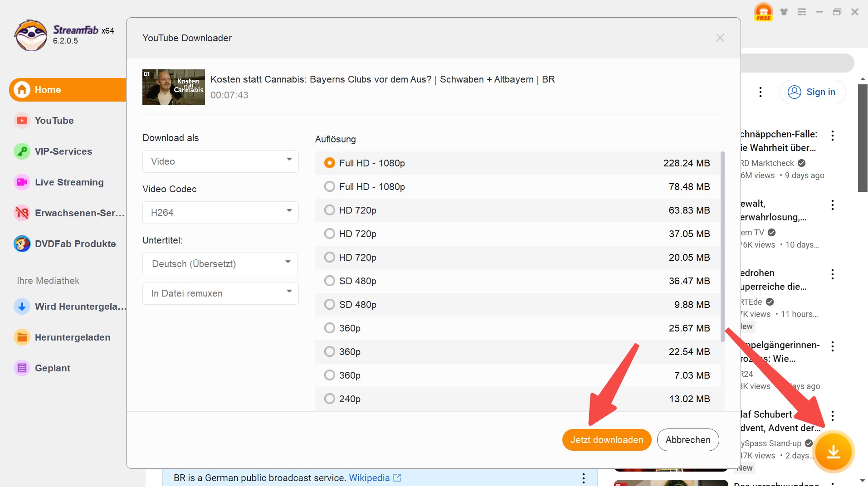Click the Sign in profile avatar icon
Screen dimensions: 868x487
tap(795, 92)
